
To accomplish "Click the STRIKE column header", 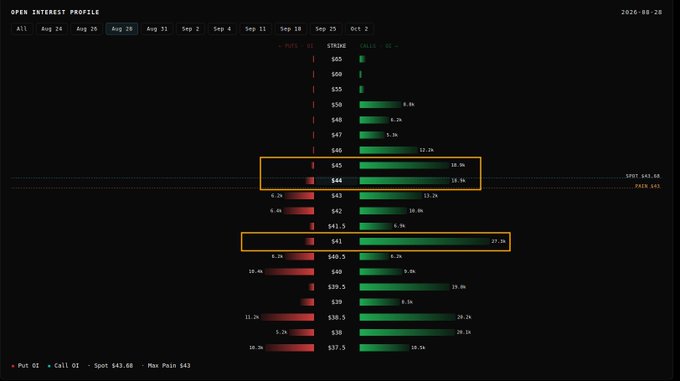I will coord(337,46).
